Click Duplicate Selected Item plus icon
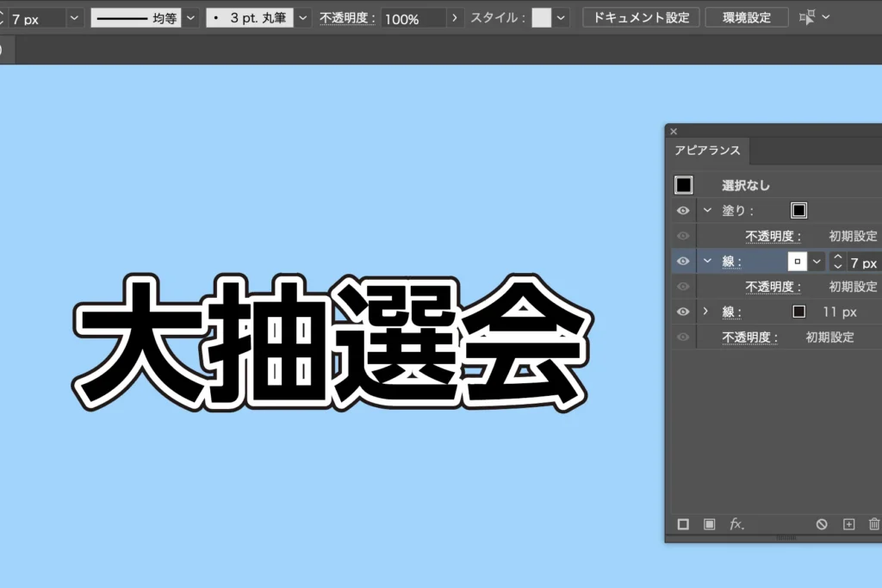 click(x=848, y=523)
